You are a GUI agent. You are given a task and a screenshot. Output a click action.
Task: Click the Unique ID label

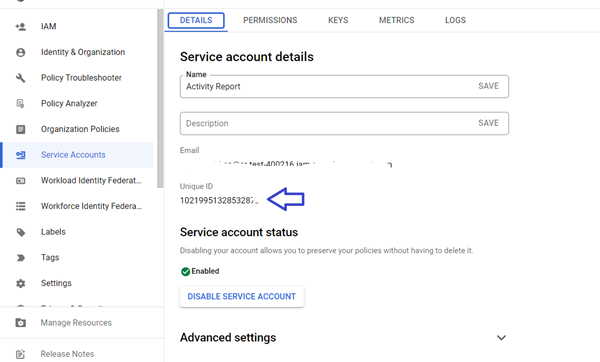196,186
